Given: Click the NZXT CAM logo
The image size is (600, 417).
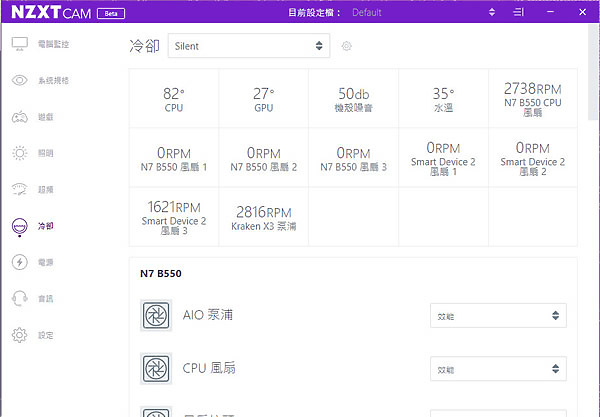Looking at the screenshot, I should point(51,12).
